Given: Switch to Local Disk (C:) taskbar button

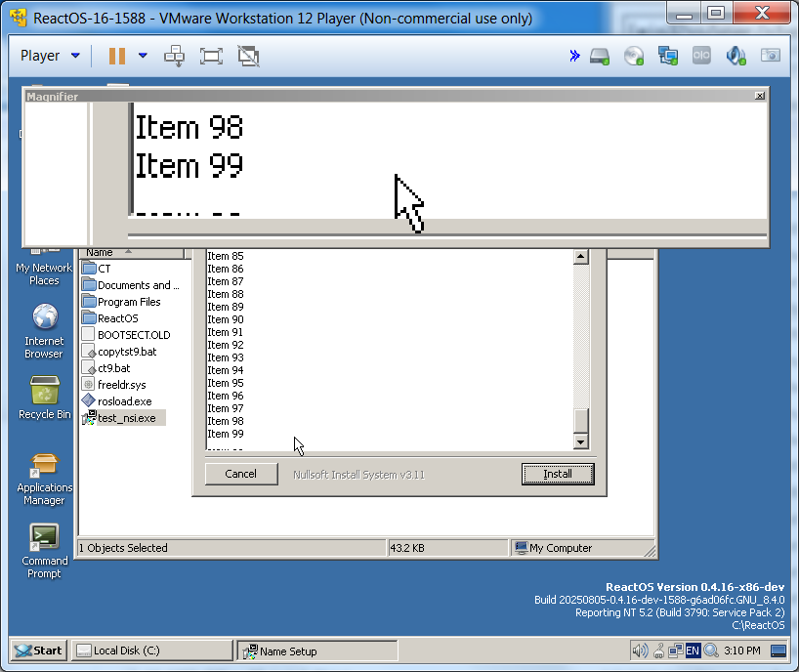Looking at the screenshot, I should (151, 651).
